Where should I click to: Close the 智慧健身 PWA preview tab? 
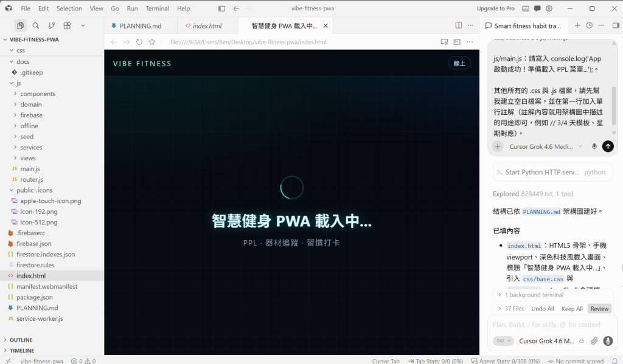coord(326,26)
